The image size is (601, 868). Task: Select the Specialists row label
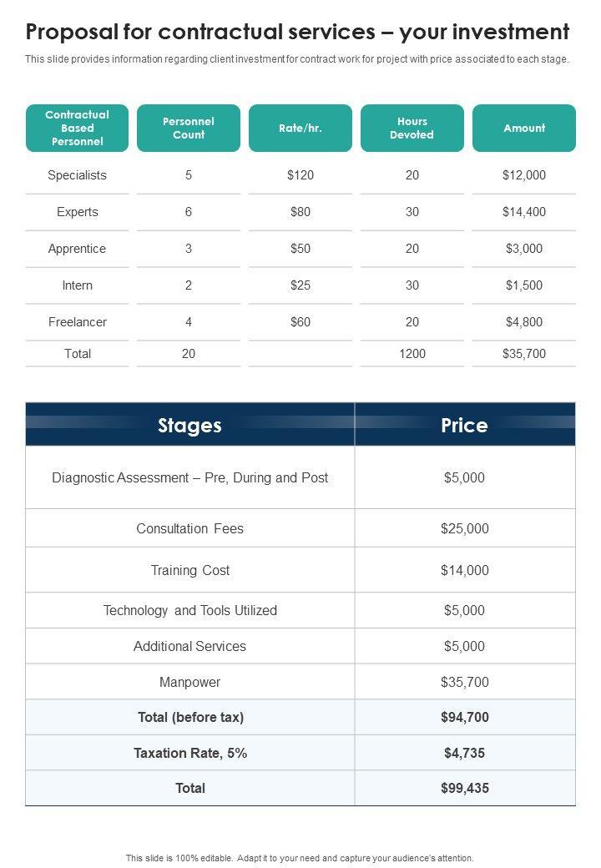[x=77, y=175]
